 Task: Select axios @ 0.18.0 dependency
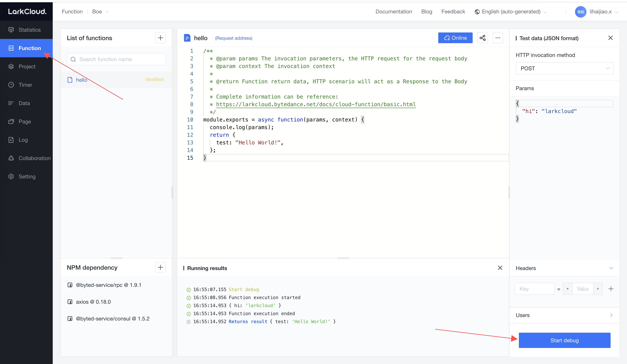pos(93,302)
